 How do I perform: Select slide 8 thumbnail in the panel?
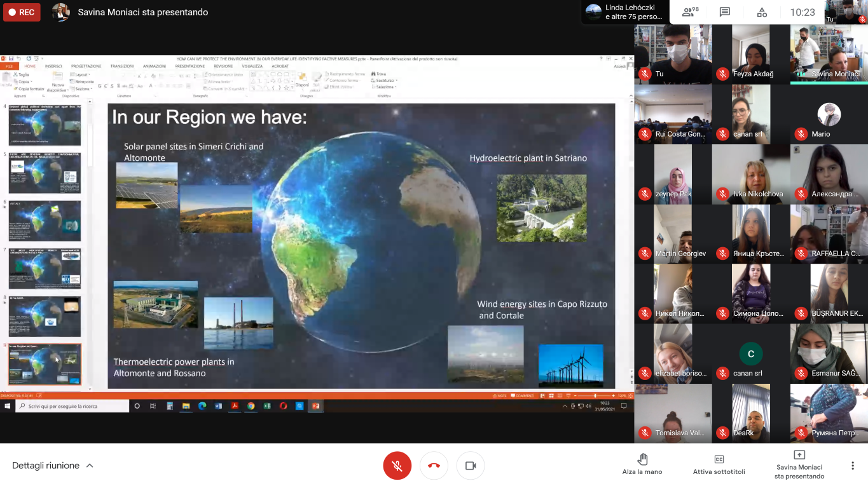pos(45,316)
